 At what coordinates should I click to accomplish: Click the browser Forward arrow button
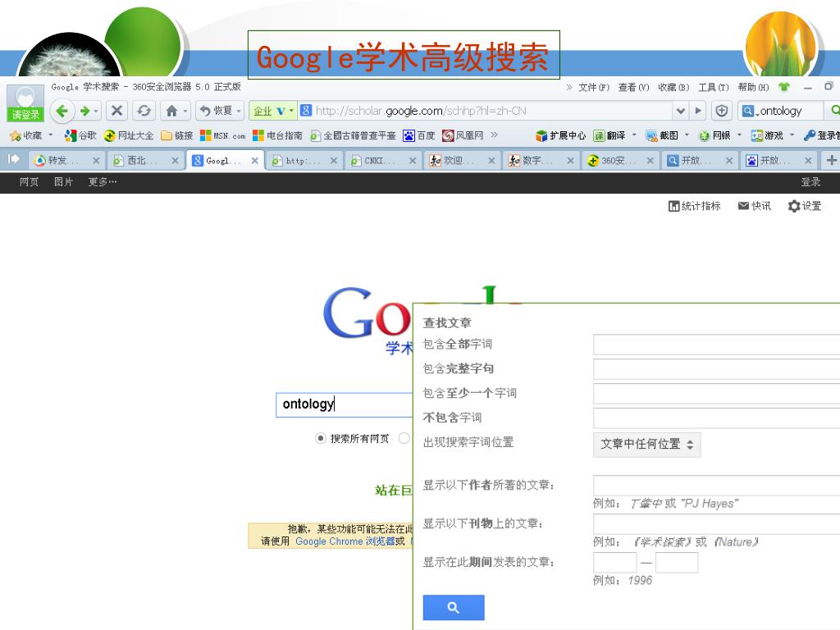[x=84, y=111]
